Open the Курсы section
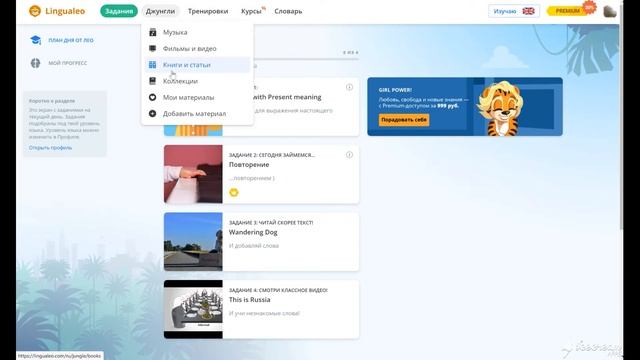640x360 pixels. click(x=251, y=11)
